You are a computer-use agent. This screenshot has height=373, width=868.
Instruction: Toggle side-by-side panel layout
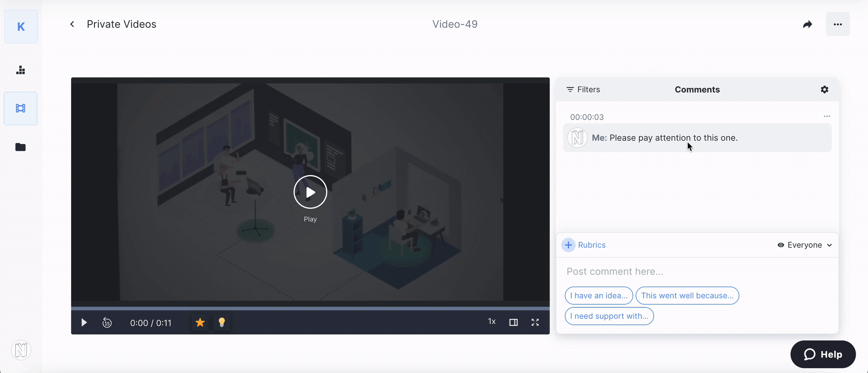pos(513,322)
